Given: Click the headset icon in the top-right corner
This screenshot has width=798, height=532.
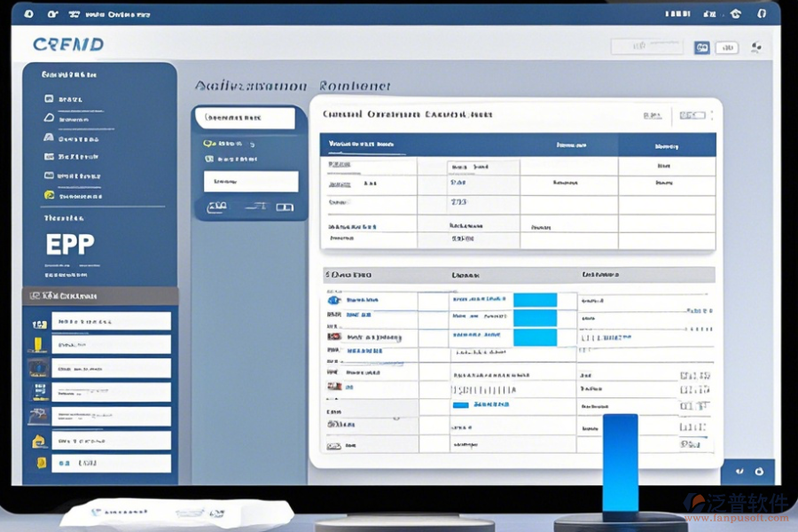Looking at the screenshot, I should (x=762, y=15).
